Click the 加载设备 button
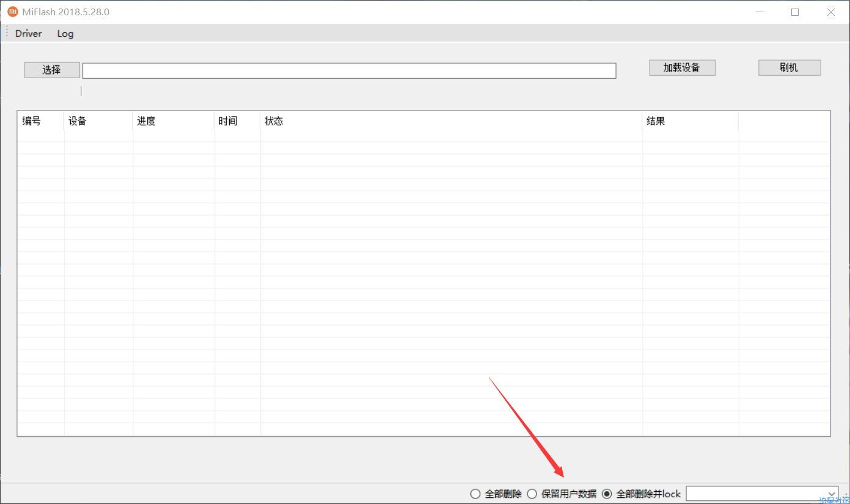Viewport: 850px width, 504px height. coord(682,68)
